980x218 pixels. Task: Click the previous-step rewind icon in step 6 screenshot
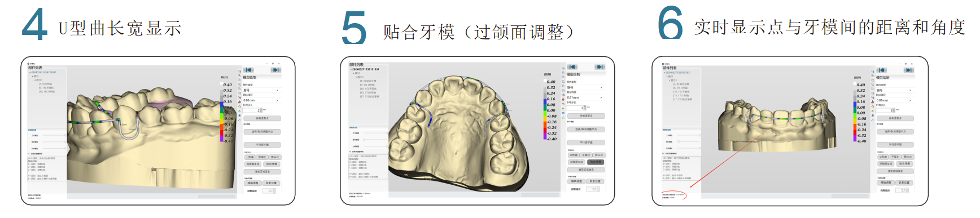point(881,70)
